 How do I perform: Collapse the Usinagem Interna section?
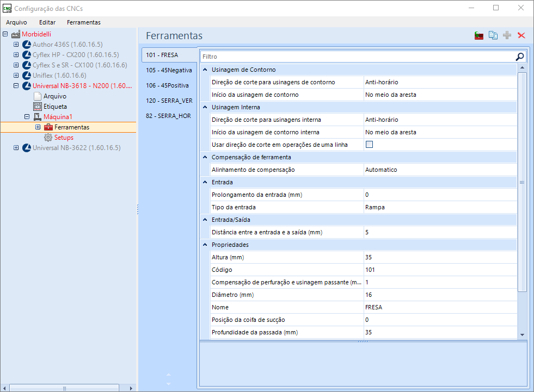tap(205, 107)
